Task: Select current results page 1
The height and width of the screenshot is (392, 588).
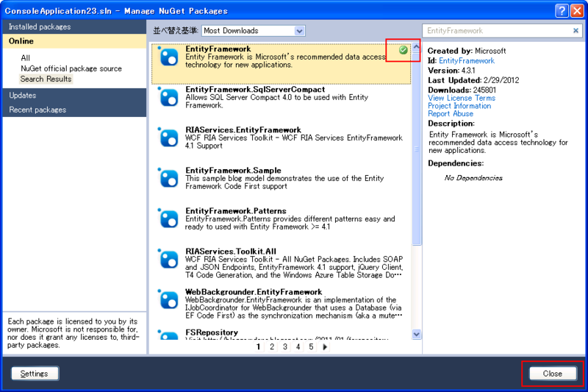Action: 259,347
